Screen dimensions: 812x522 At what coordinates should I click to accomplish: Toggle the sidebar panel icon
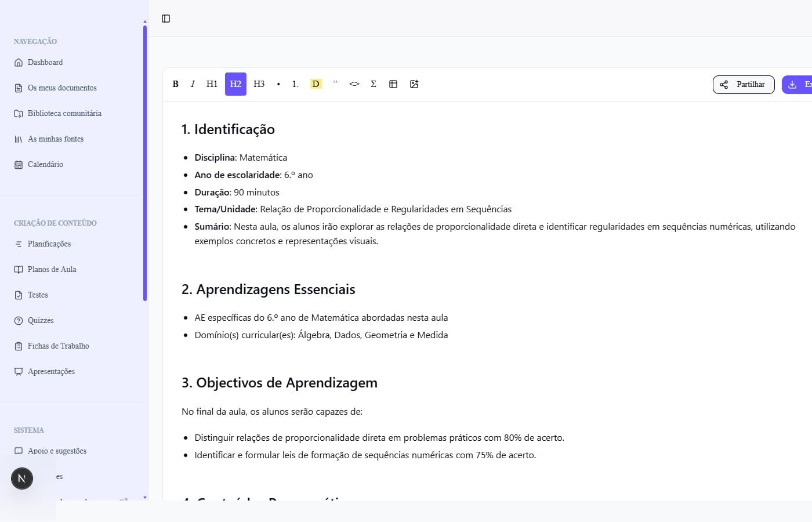coord(166,19)
